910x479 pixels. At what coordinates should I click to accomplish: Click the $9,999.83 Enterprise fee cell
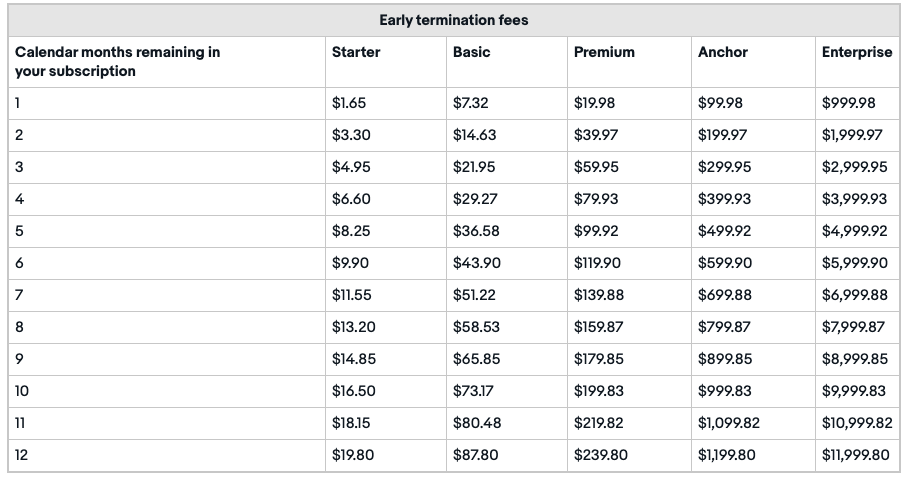click(x=854, y=391)
